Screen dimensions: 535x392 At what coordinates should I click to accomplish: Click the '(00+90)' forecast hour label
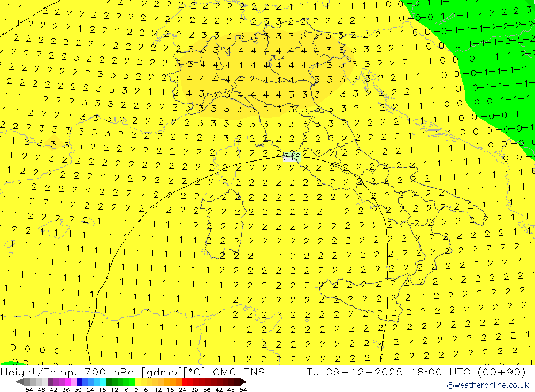click(502, 372)
